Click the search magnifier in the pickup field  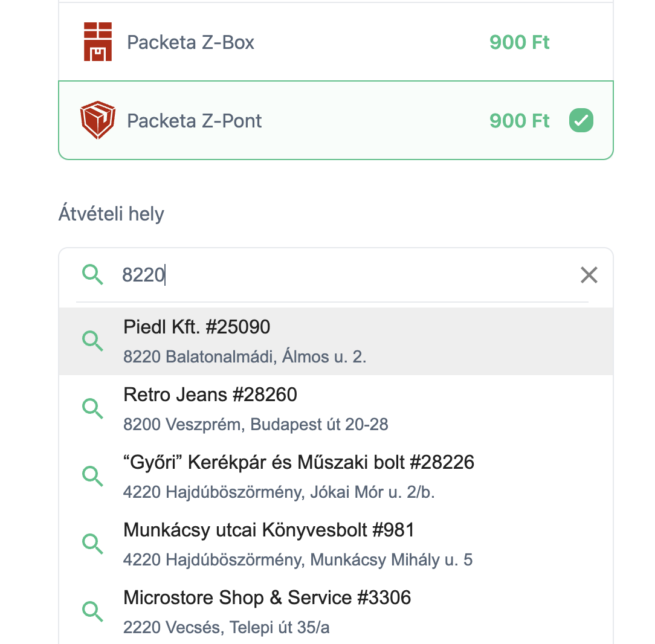pyautogui.click(x=92, y=275)
